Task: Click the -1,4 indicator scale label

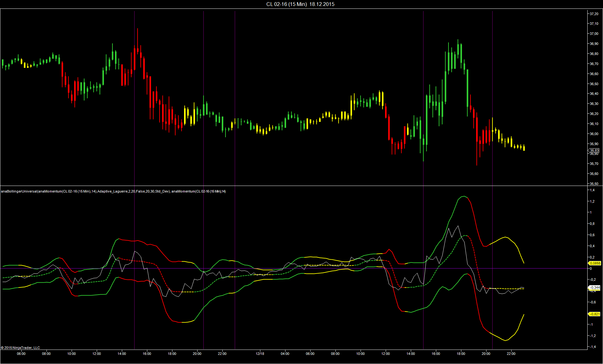Action: tap(592, 347)
